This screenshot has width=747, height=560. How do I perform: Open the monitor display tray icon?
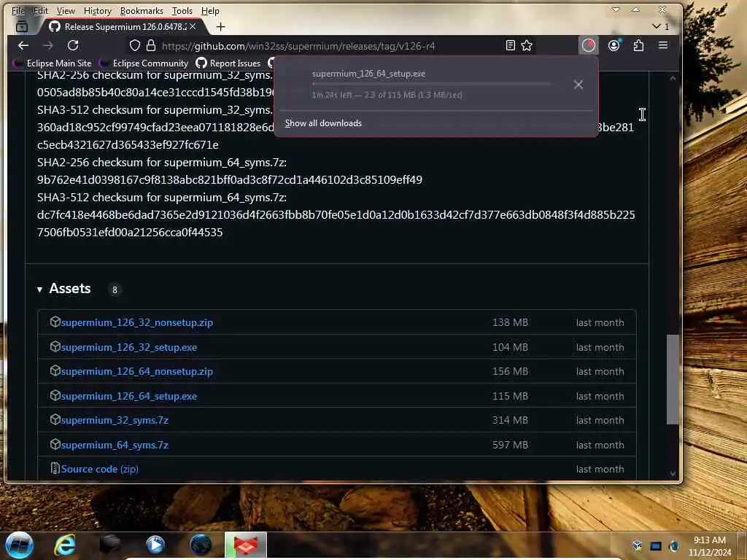(x=656, y=545)
